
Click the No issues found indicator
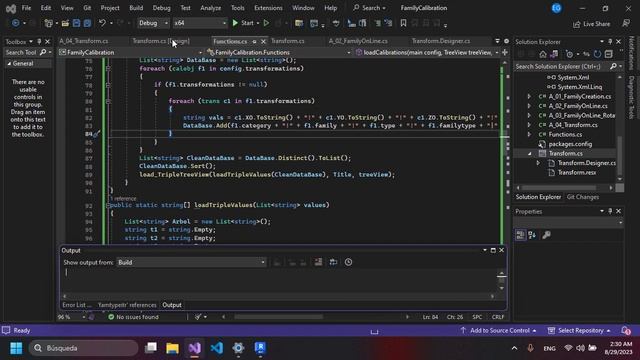coord(133,317)
